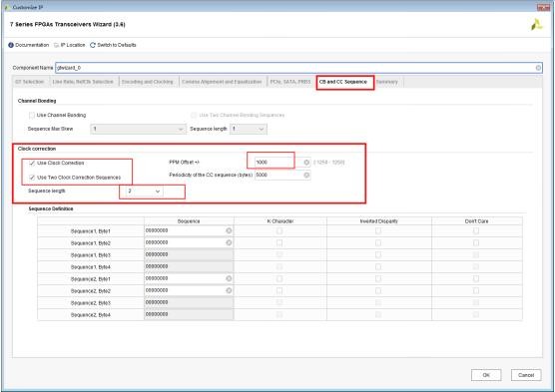This screenshot has height=392, width=555.
Task: Clear the Component Name field icon
Action: [538, 68]
